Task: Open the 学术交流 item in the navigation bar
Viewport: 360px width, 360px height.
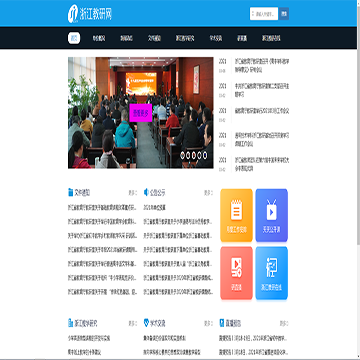Action: (216, 38)
